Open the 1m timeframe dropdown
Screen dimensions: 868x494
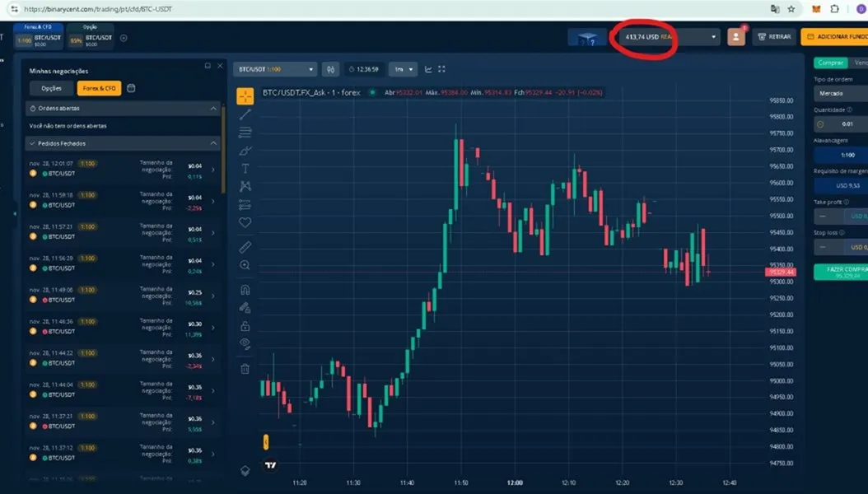(403, 69)
